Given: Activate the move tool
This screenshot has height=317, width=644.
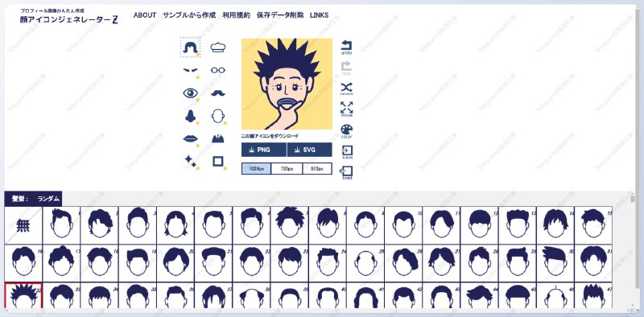Looking at the screenshot, I should pyautogui.click(x=346, y=109).
